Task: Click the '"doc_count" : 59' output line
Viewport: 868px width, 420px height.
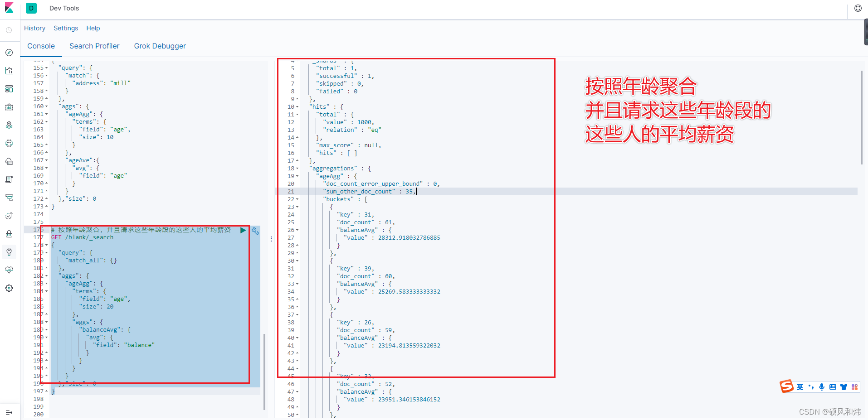Action: (x=366, y=330)
